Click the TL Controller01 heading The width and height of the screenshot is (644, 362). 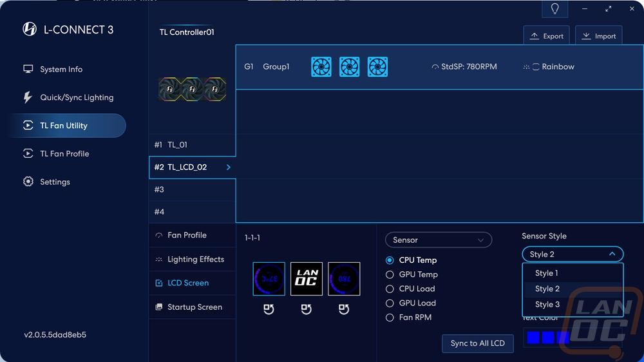(x=187, y=32)
